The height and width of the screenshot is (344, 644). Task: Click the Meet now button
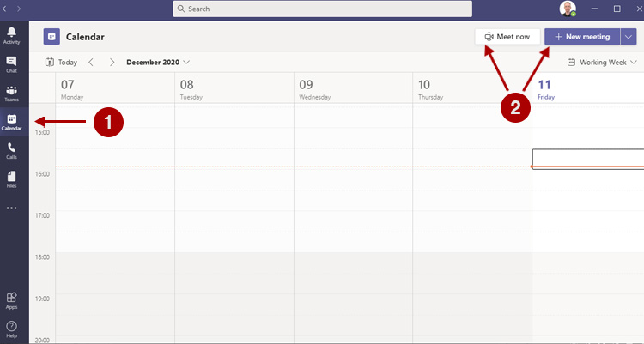(x=508, y=37)
